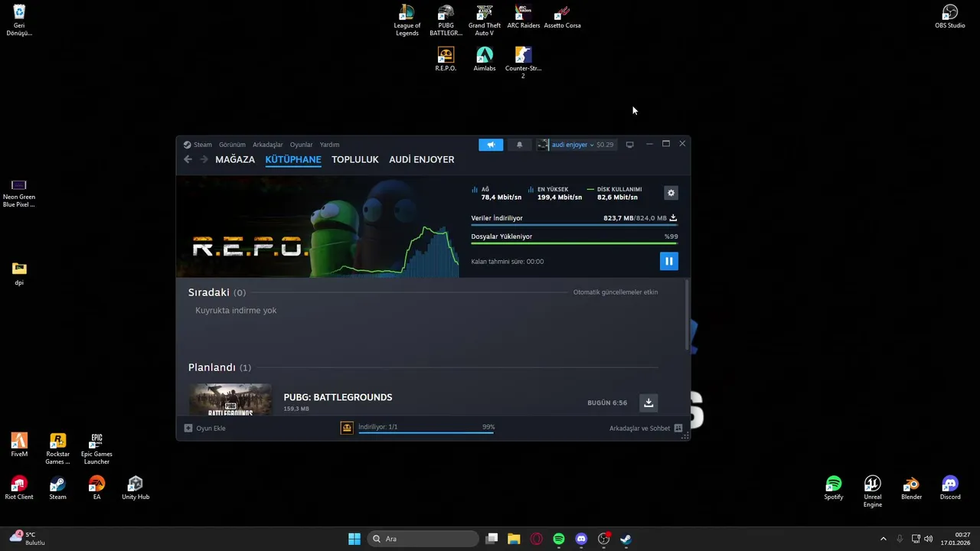Enter Big Picture mode via monitor icon
Viewport: 980px width, 551px height.
click(x=629, y=145)
